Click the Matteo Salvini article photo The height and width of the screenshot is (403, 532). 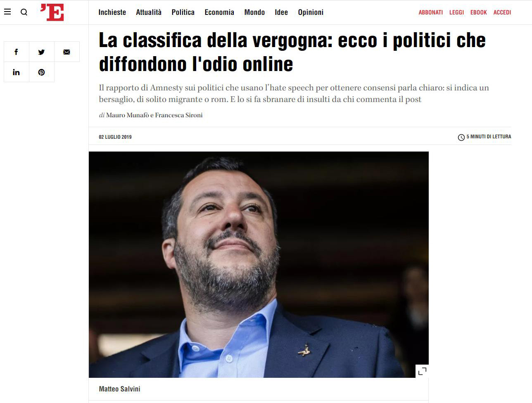pos(259,264)
